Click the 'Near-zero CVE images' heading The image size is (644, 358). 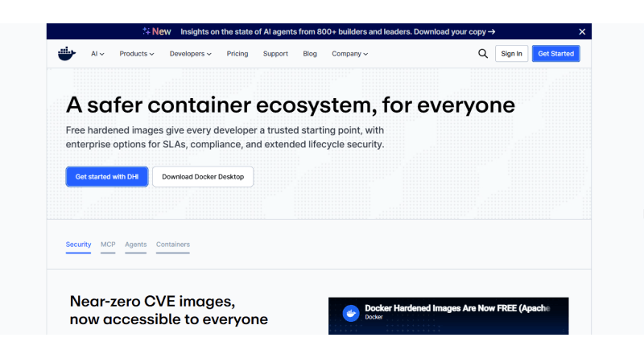pos(168,311)
